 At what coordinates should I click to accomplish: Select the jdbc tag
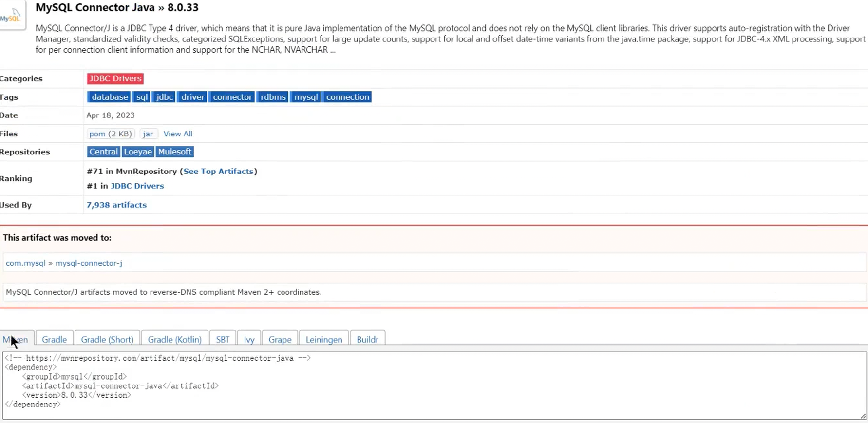(164, 97)
